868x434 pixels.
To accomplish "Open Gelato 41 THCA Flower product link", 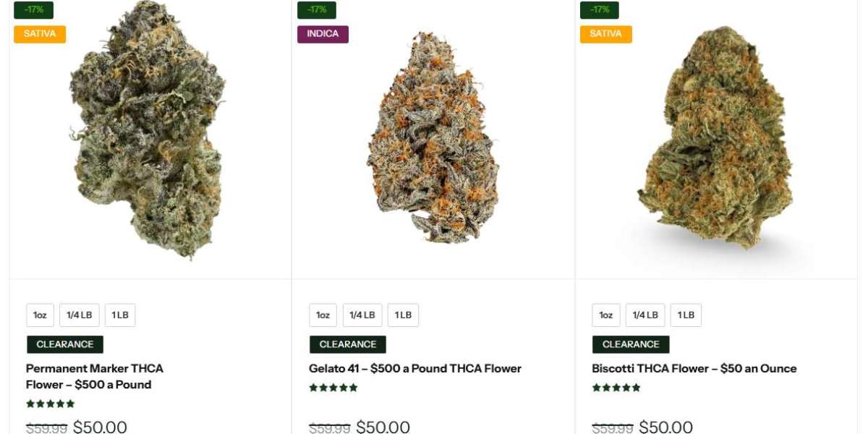I will (415, 368).
